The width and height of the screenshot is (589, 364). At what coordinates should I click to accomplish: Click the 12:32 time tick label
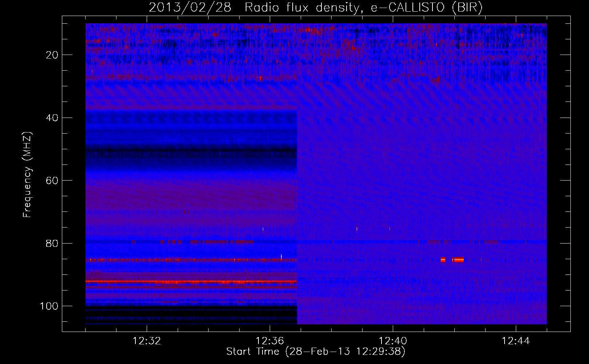(x=147, y=341)
